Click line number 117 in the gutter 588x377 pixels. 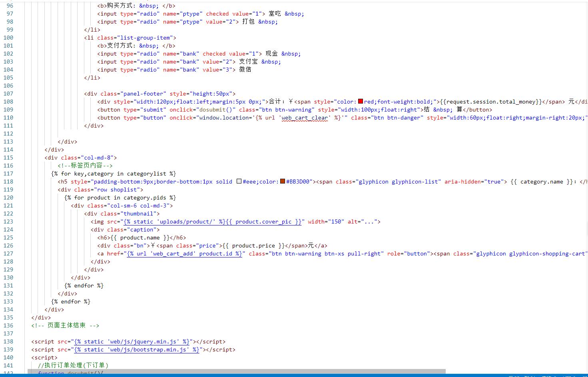coord(8,174)
